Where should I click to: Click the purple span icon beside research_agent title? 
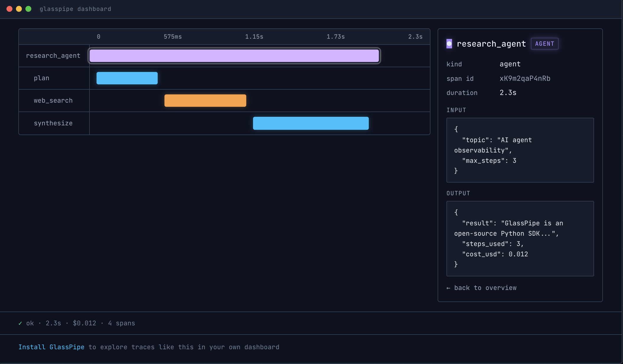click(449, 44)
